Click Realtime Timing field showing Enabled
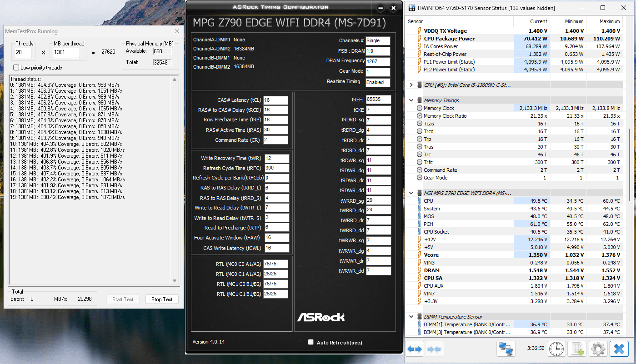This screenshot has width=636, height=364. tap(378, 82)
